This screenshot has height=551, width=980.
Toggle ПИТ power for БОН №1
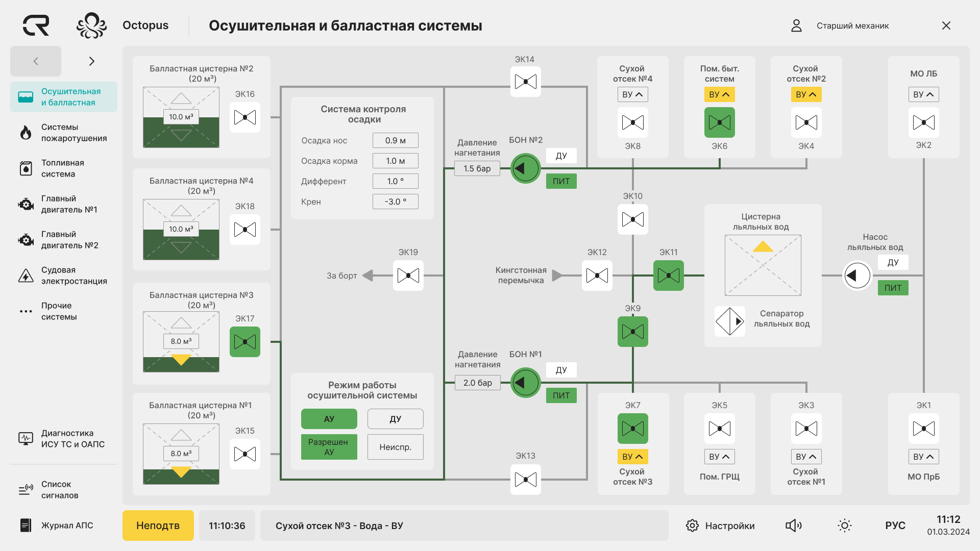pyautogui.click(x=561, y=395)
